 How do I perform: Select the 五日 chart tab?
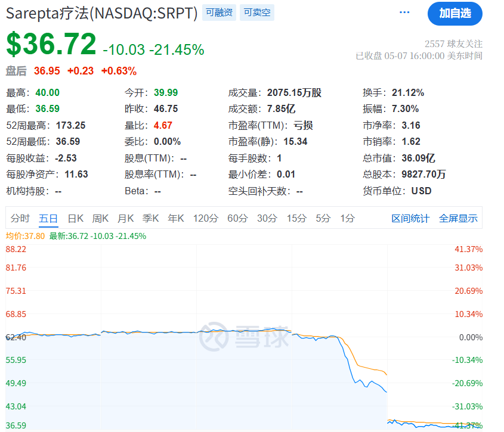pyautogui.click(x=48, y=219)
